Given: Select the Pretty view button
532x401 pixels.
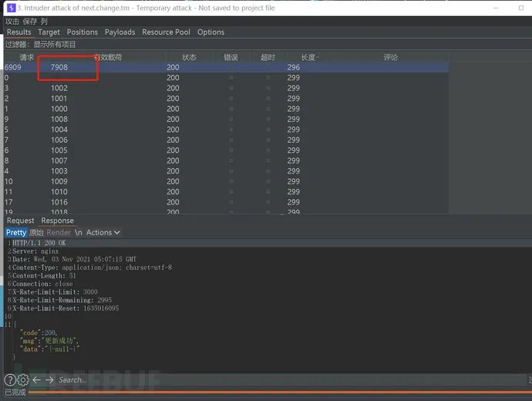Looking at the screenshot, I should tap(15, 232).
